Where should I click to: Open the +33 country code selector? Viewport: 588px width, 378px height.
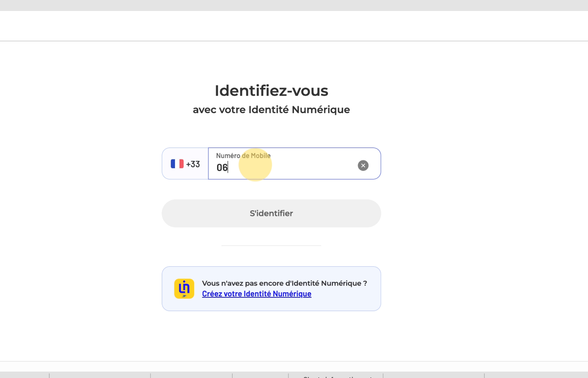pos(185,164)
